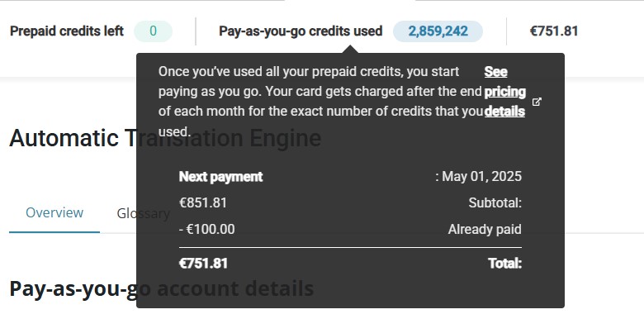This screenshot has height=319, width=644.
Task: Click the Already paid label
Action: [x=485, y=230]
